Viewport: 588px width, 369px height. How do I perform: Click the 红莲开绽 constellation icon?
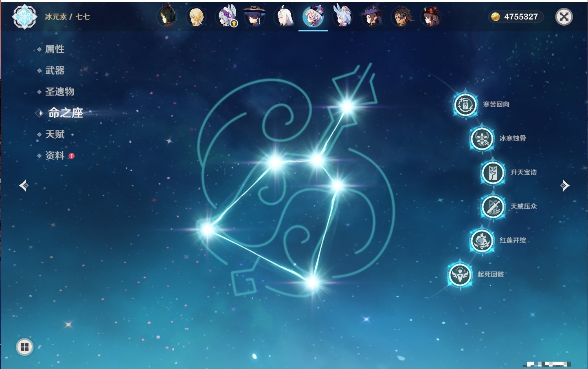coord(482,241)
